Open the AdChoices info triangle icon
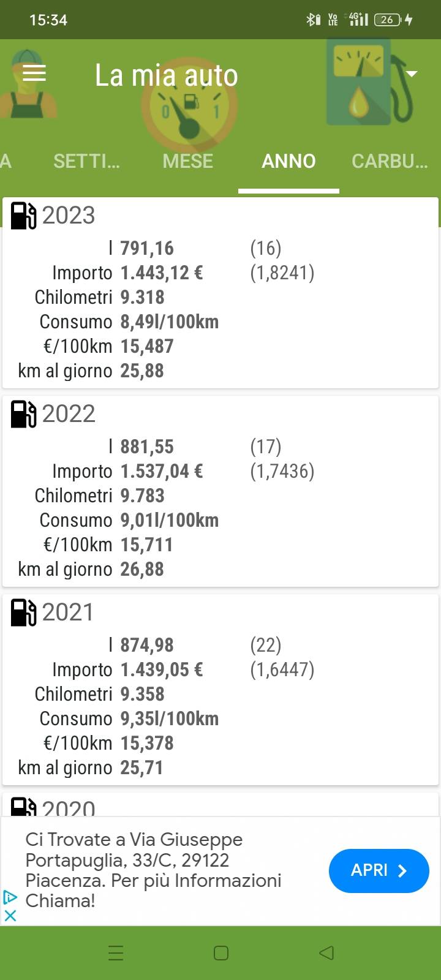This screenshot has width=441, height=980. point(10,897)
